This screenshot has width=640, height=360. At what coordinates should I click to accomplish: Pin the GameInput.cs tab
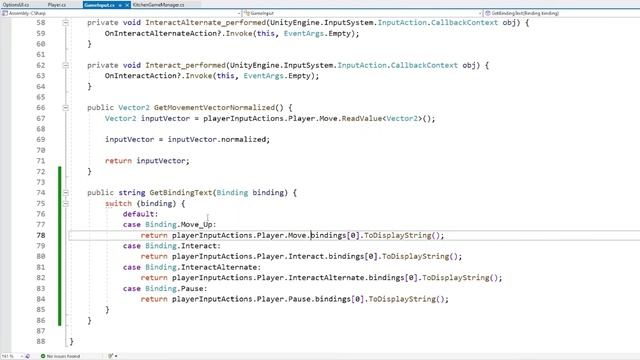pos(120,5)
